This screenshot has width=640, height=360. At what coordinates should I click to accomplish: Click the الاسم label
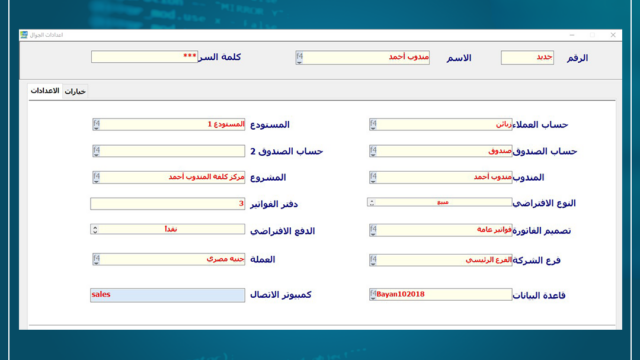(459, 58)
